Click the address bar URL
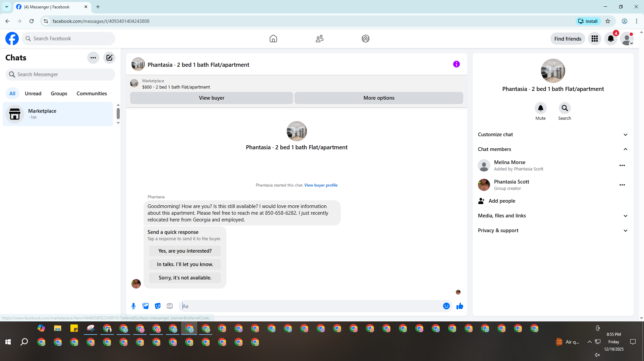 [x=101, y=21]
